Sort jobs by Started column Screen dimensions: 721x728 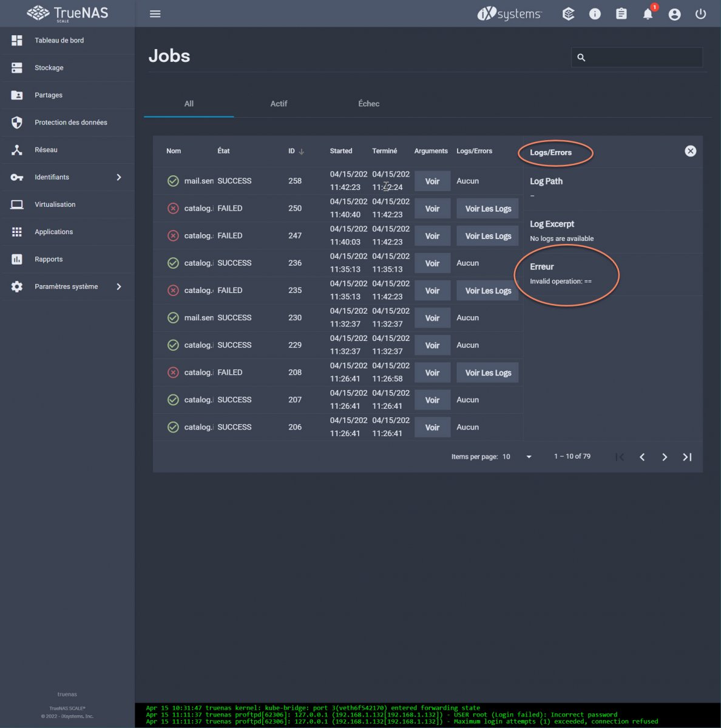point(341,151)
